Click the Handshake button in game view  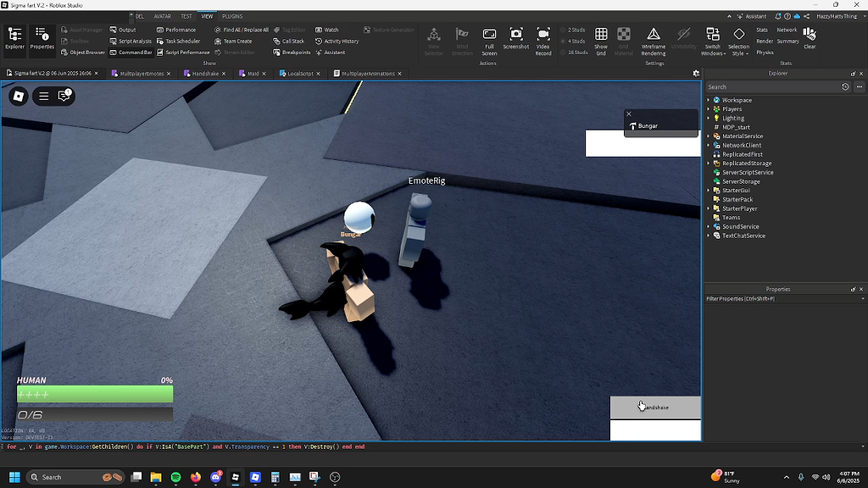[x=655, y=408]
